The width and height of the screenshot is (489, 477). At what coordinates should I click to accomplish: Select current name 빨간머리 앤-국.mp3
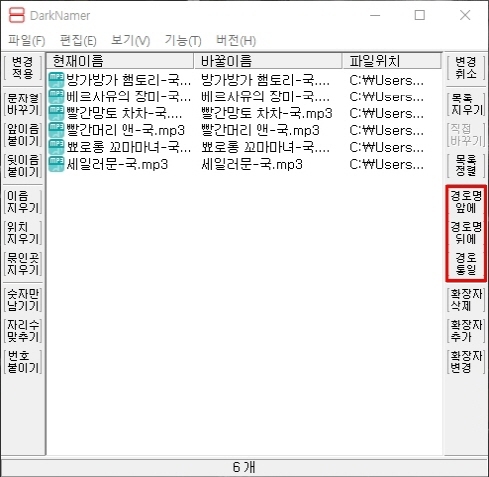point(125,130)
